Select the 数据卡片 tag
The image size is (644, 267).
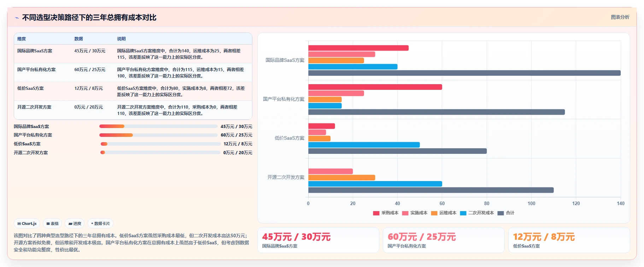(100, 224)
